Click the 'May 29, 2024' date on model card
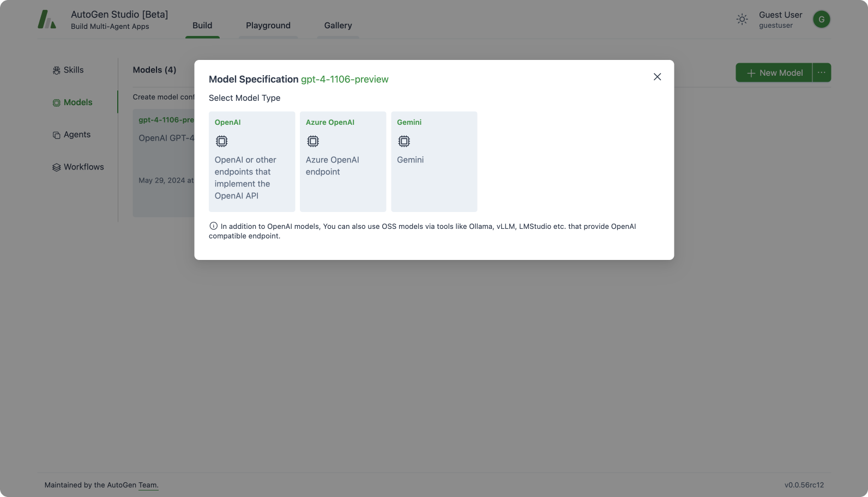868x497 pixels. (x=166, y=180)
